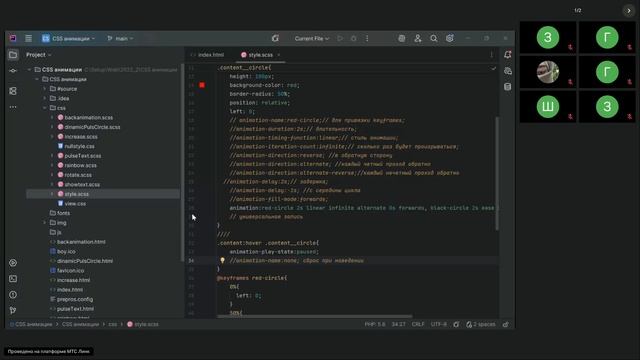This screenshot has width=640, height=360.
Task: Open IDE settings gear icon
Action: pos(449,38)
